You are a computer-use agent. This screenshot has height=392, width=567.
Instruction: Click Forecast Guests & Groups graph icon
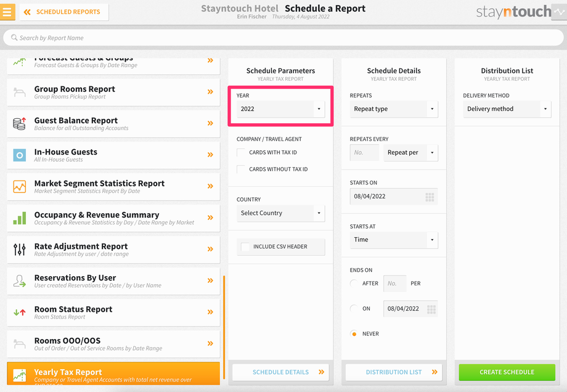[x=20, y=62]
